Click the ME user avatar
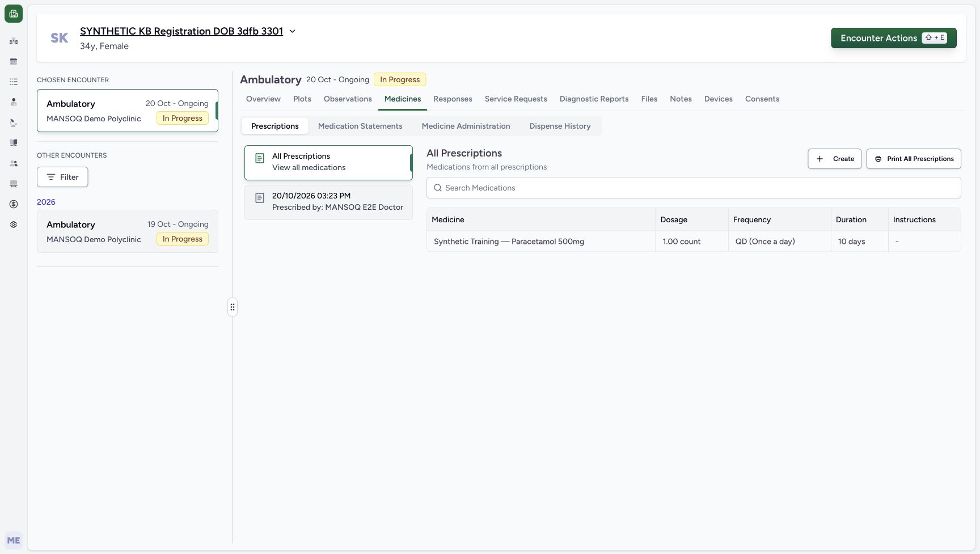Image resolution: width=980 pixels, height=554 pixels. click(14, 540)
